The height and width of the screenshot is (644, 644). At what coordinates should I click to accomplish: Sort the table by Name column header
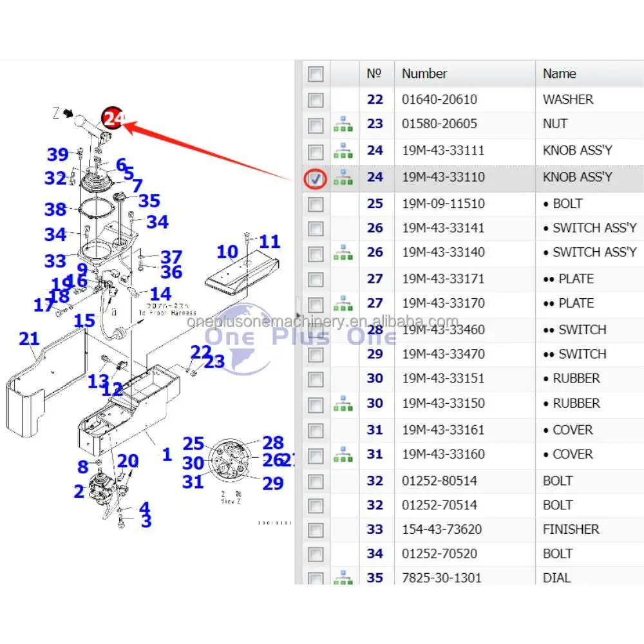point(559,73)
